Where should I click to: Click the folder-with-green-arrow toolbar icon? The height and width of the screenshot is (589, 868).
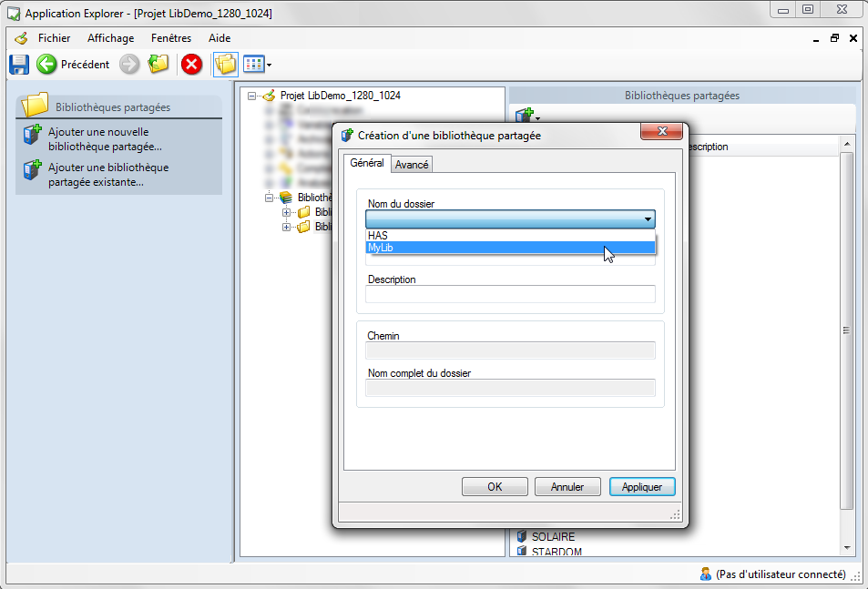pyautogui.click(x=158, y=64)
